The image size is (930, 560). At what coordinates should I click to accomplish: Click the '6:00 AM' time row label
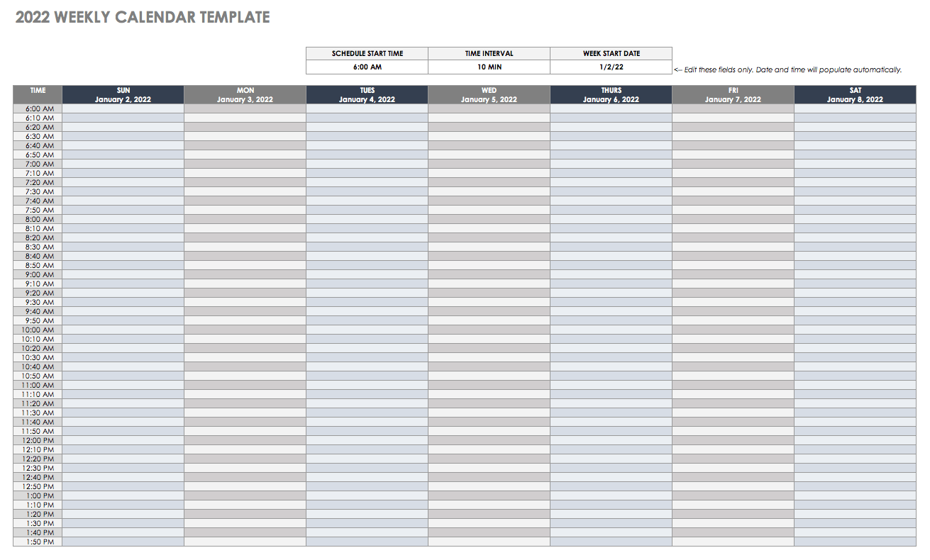click(38, 108)
